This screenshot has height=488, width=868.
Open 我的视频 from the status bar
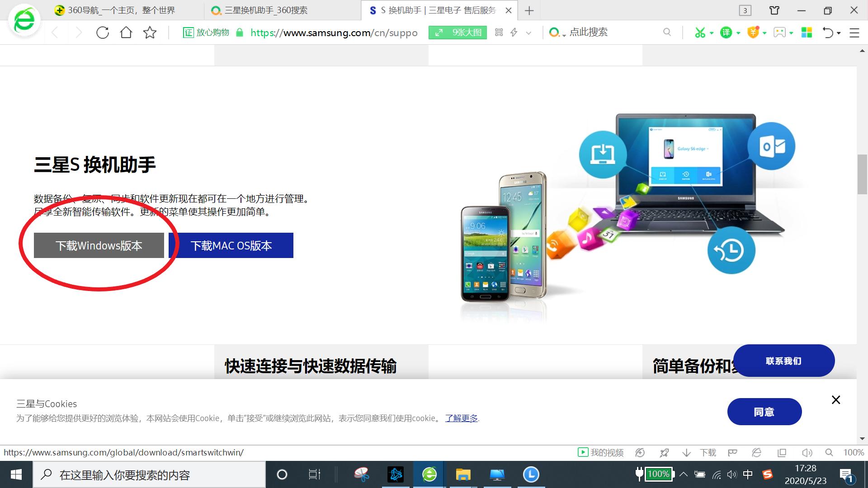pyautogui.click(x=600, y=452)
